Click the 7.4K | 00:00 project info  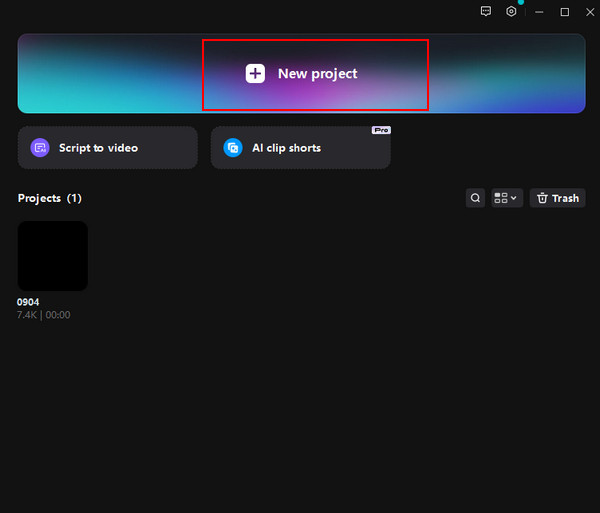coord(44,315)
